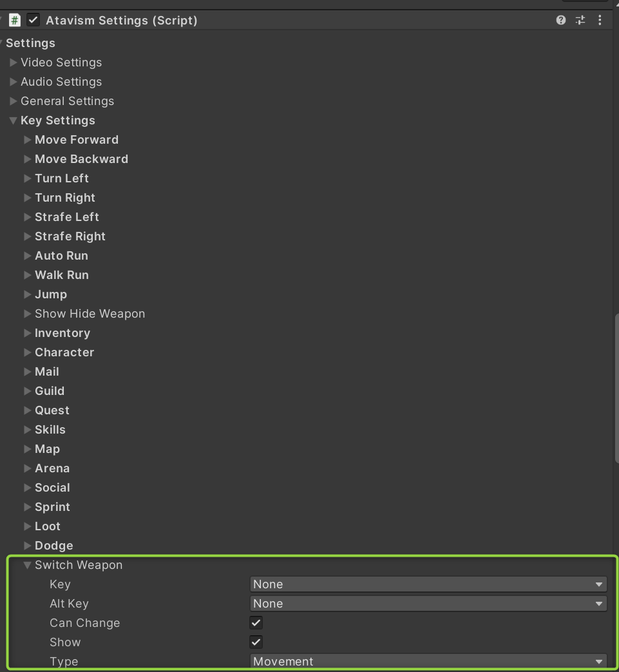Click the Atavism Settings script icon
This screenshot has height=672, width=619.
[x=15, y=21]
